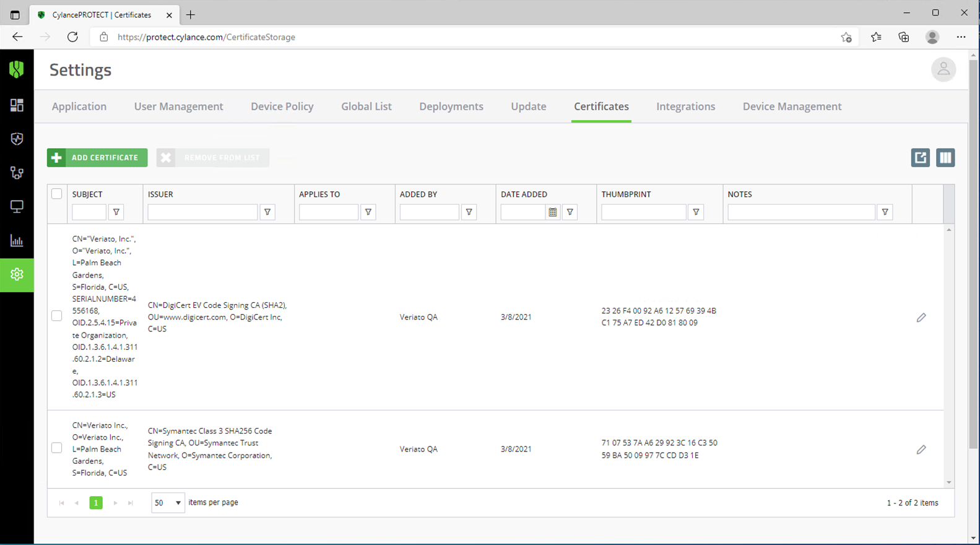Open the Devices monitor sidebar icon
The image size is (980, 545).
tap(17, 206)
